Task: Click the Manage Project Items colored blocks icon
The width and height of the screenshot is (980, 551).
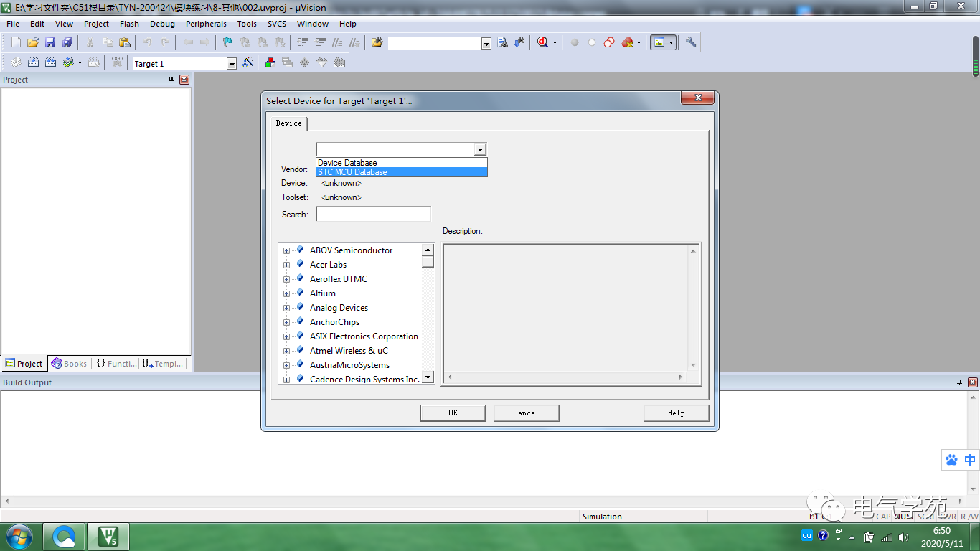Action: pos(270,62)
